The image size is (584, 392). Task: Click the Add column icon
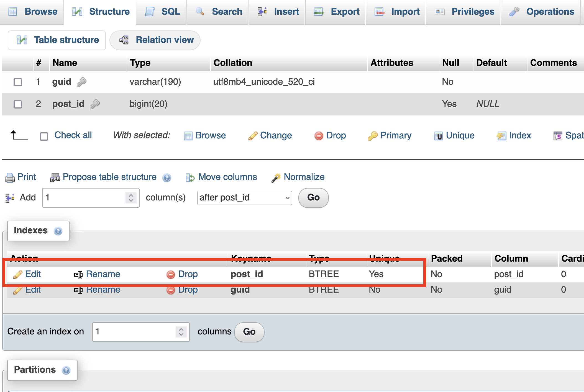pos(10,198)
